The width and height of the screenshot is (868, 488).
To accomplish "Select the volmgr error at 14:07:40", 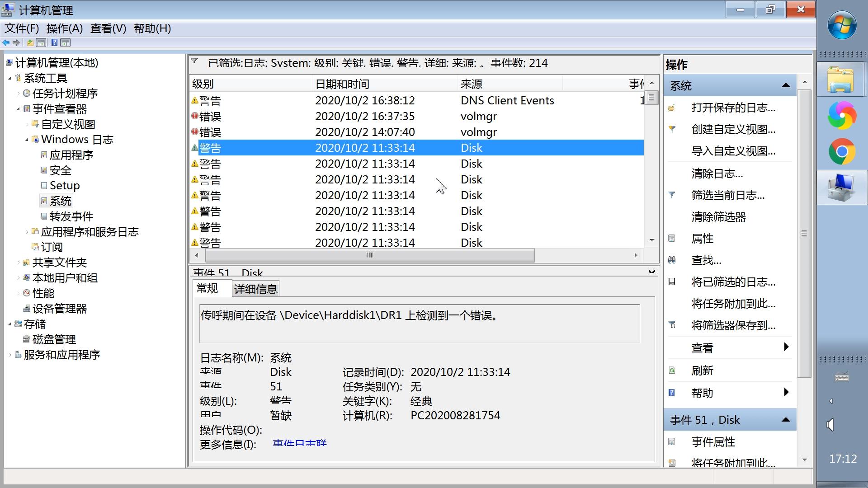I will 364,132.
